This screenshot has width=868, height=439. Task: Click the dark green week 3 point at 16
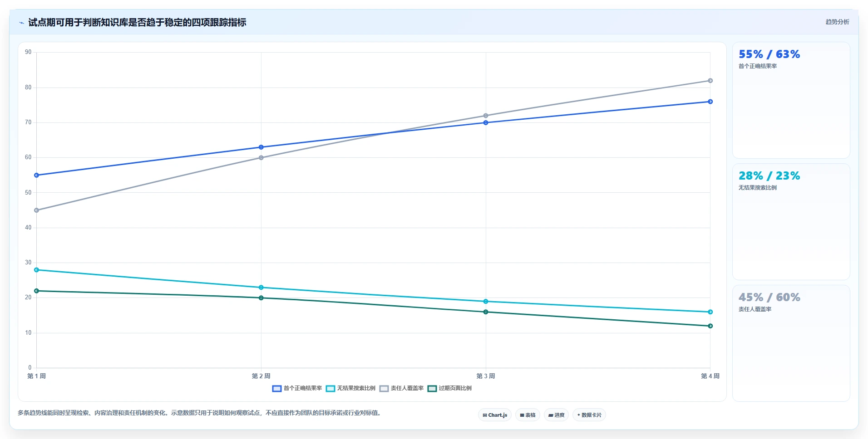(x=486, y=312)
